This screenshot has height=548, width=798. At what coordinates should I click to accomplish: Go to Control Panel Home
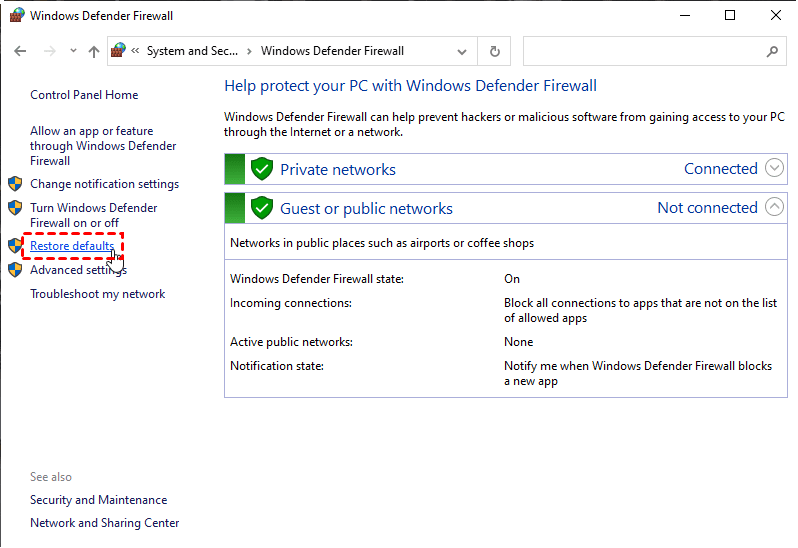[x=84, y=95]
